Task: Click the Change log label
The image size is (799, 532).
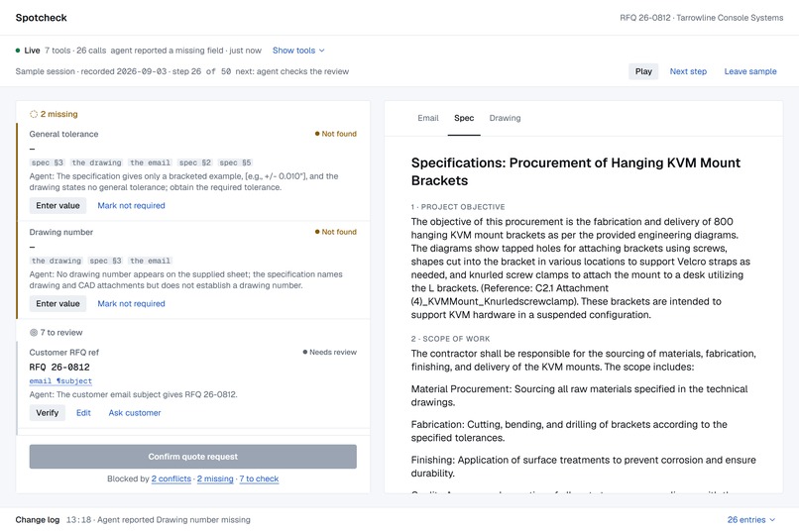Action: pos(38,520)
